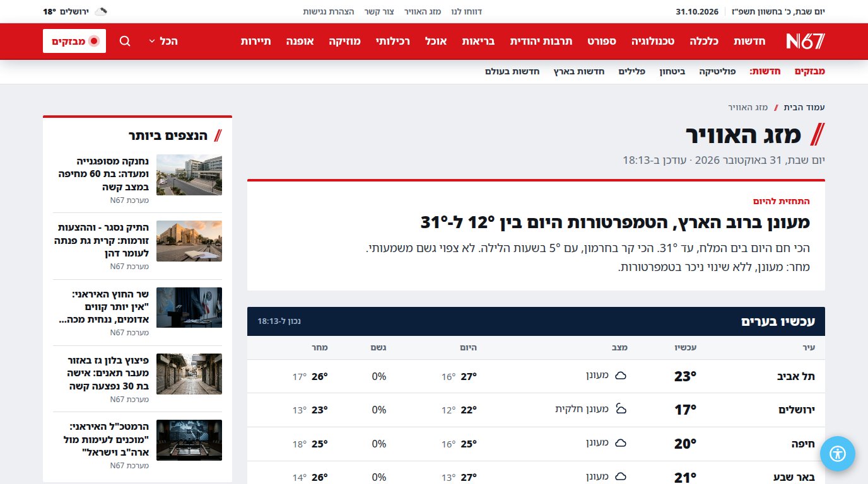This screenshot has height=484, width=868.
Task: Open the אופנה section
Action: [300, 41]
